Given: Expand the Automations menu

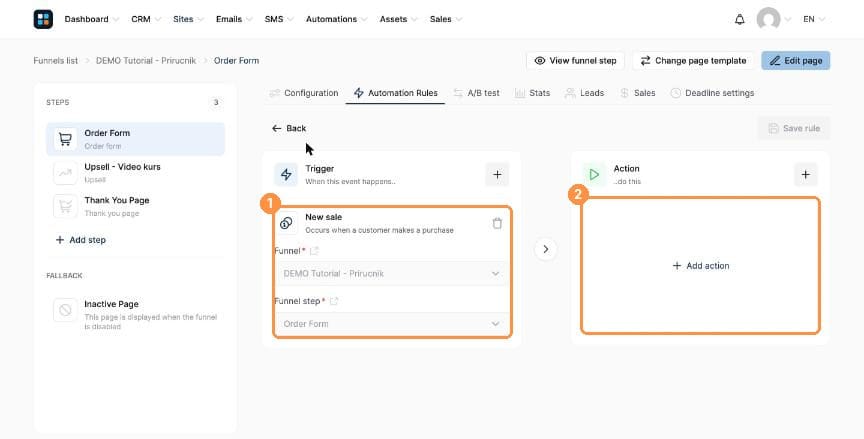Looking at the screenshot, I should coord(337,19).
